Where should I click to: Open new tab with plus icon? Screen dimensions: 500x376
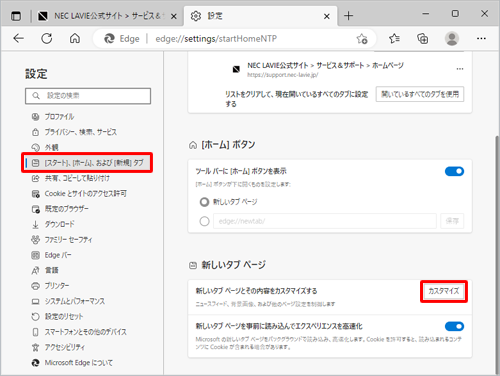tap(348, 16)
